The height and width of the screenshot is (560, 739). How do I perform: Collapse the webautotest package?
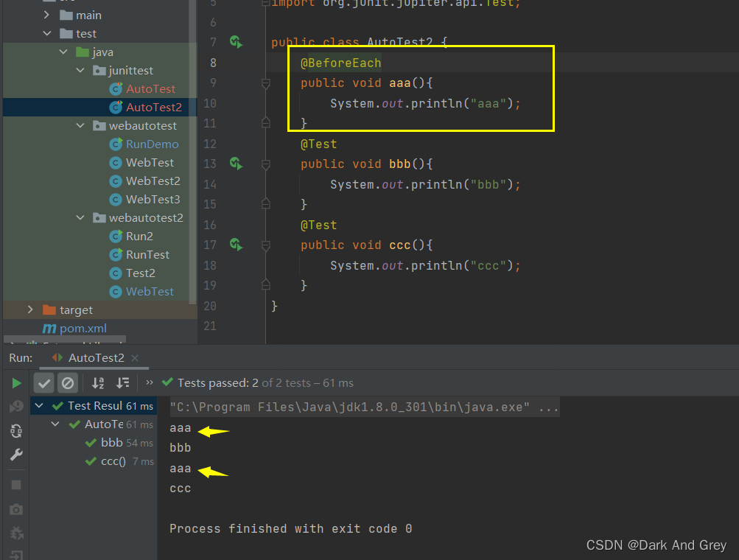(x=80, y=125)
